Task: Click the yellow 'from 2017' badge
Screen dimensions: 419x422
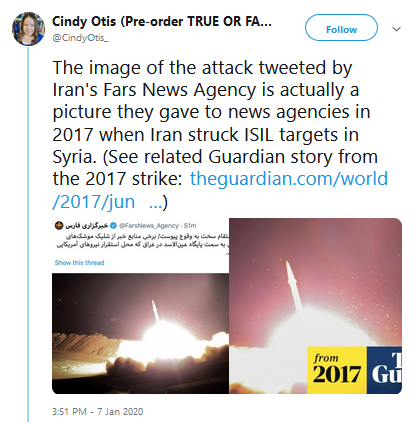Action: [337, 370]
